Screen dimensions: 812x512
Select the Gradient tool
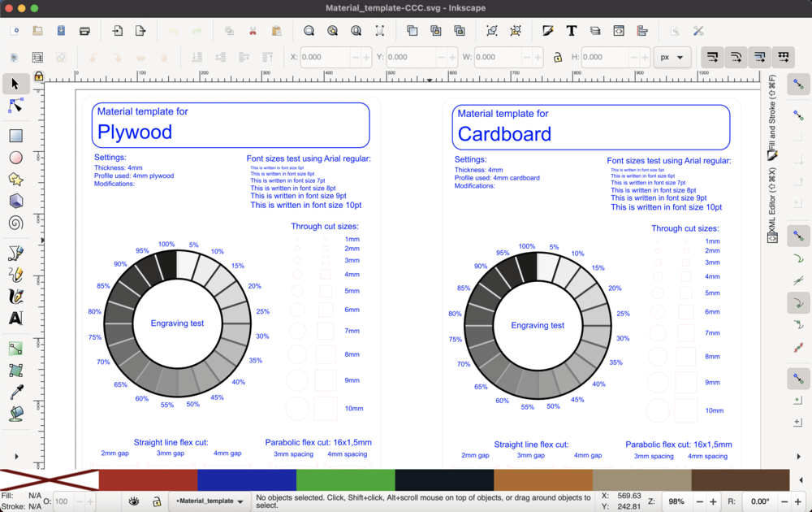click(15, 349)
